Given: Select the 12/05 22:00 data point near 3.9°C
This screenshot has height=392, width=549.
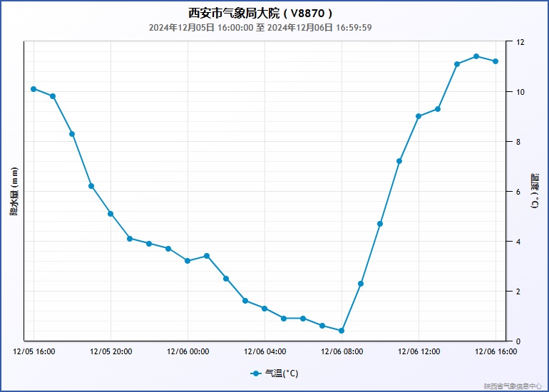Looking at the screenshot, I should point(149,243).
